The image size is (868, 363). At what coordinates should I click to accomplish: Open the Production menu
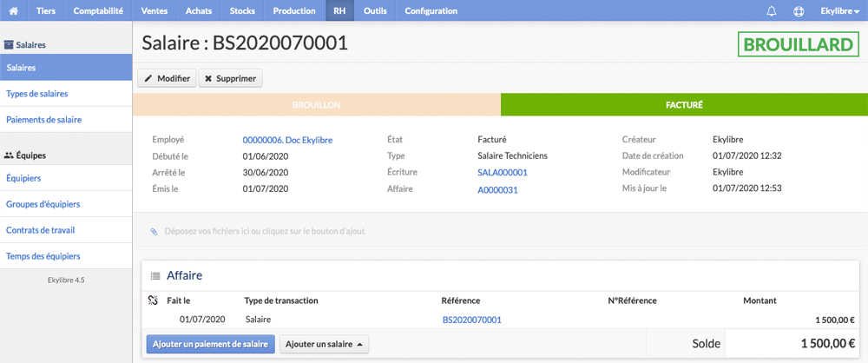click(294, 10)
